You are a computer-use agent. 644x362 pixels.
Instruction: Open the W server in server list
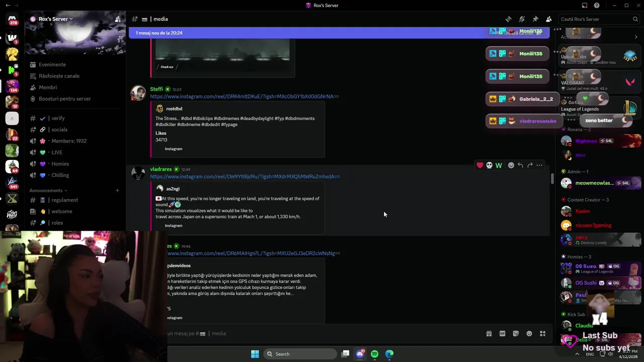coord(12,38)
